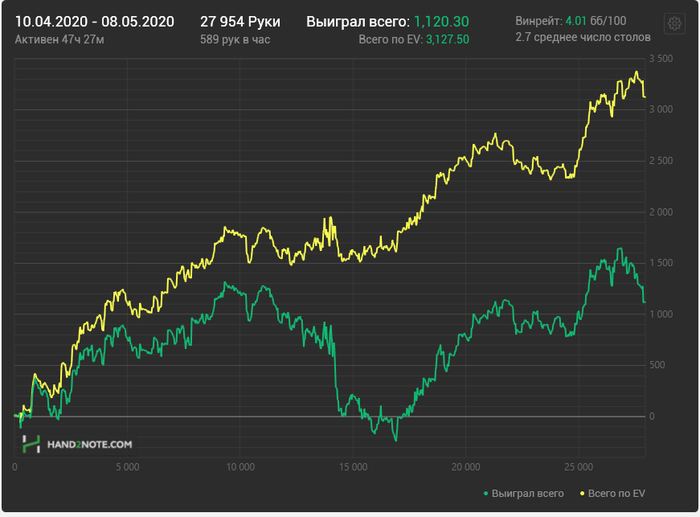Click the Винрейт 4.01 бб/100 value
The image size is (700, 517).
571,21
